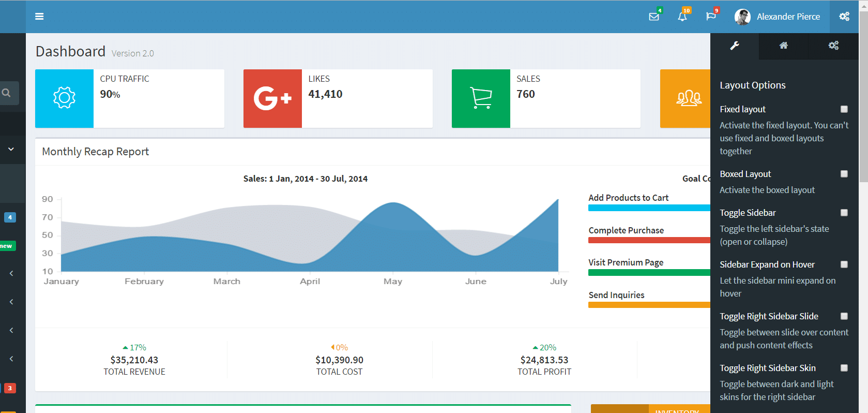The width and height of the screenshot is (868, 413).
Task: Click the Add Products to Cart progress bar
Action: click(649, 208)
